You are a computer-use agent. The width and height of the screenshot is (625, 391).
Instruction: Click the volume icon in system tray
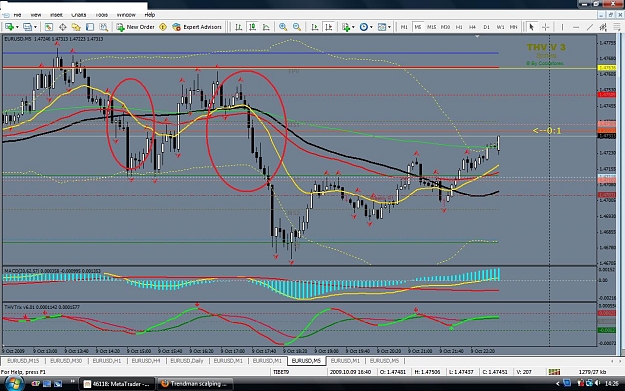(597, 383)
